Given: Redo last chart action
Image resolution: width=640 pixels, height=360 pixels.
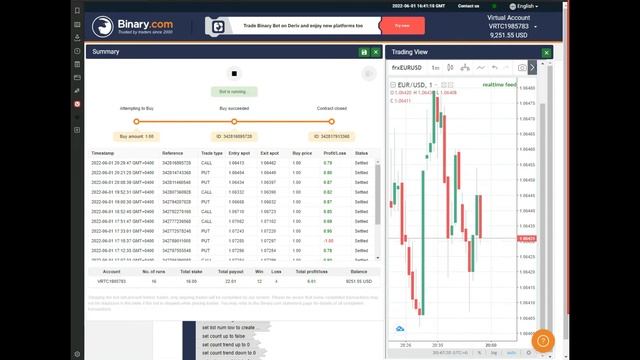Looking at the screenshot, I should (506, 68).
